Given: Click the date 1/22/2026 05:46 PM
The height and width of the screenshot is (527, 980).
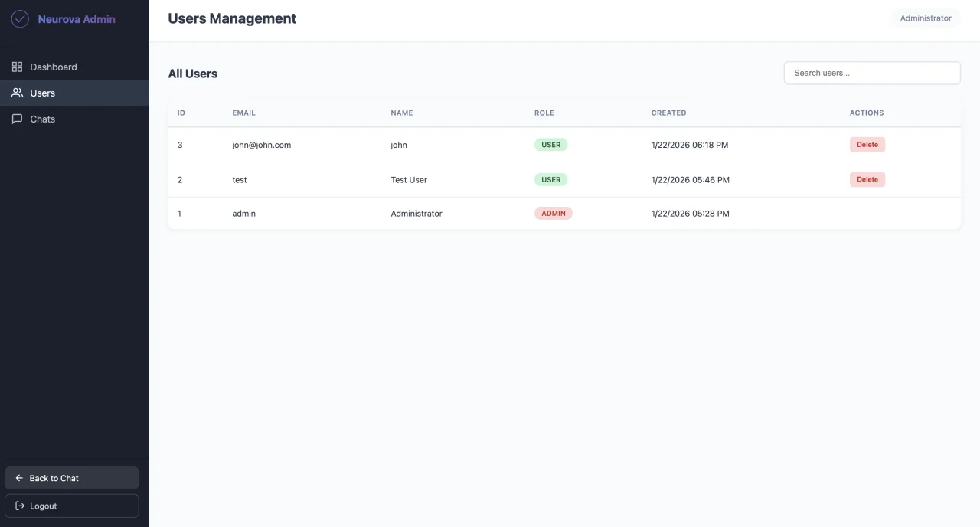Looking at the screenshot, I should click(691, 180).
